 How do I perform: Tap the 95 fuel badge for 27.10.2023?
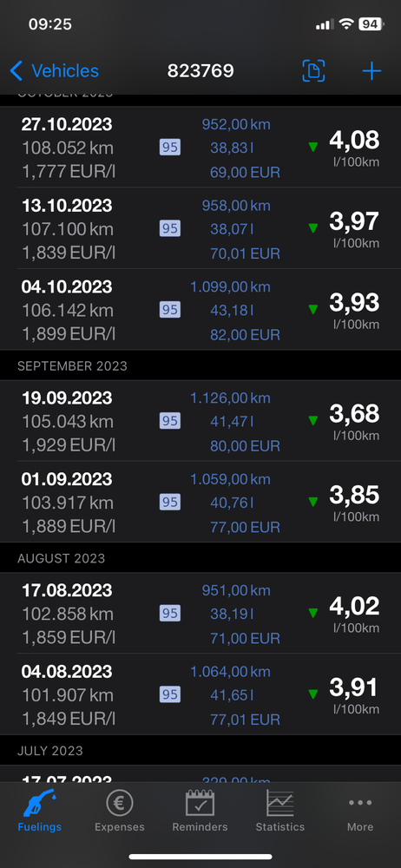click(x=170, y=148)
